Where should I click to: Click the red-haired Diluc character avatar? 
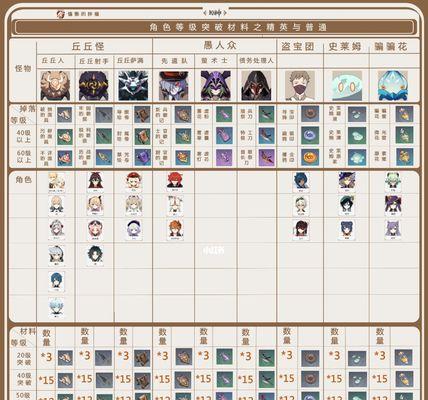coord(175,182)
